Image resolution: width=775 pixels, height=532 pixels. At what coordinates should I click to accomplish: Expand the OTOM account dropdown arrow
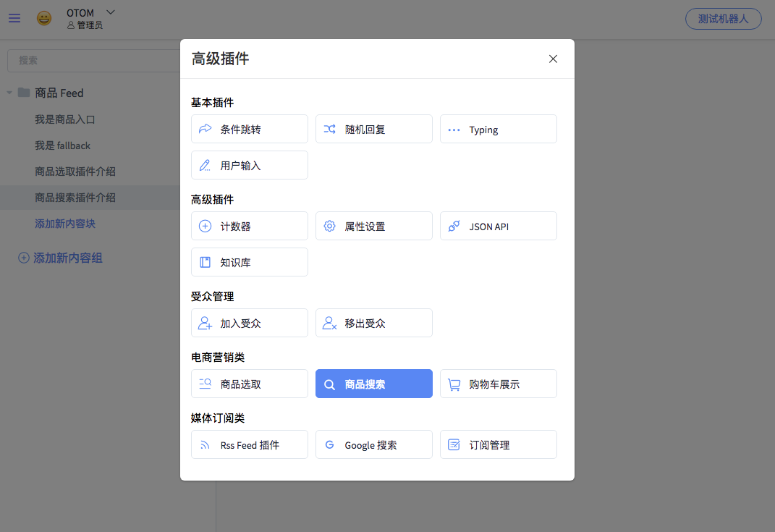click(x=111, y=12)
